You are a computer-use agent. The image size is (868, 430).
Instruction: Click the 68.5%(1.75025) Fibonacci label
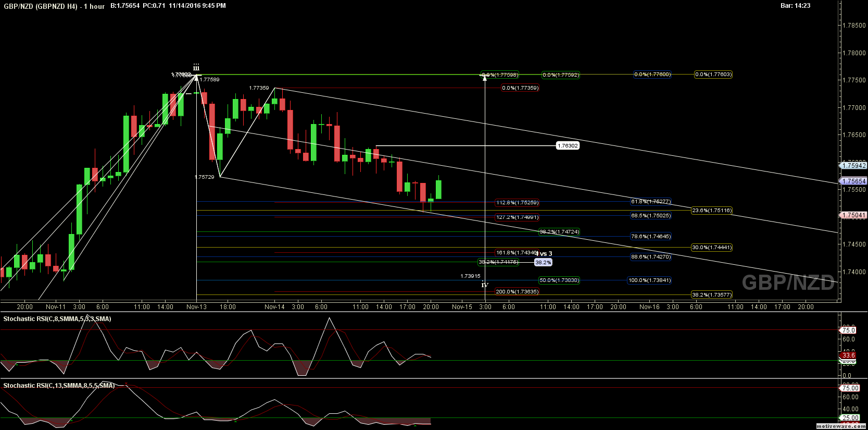651,216
